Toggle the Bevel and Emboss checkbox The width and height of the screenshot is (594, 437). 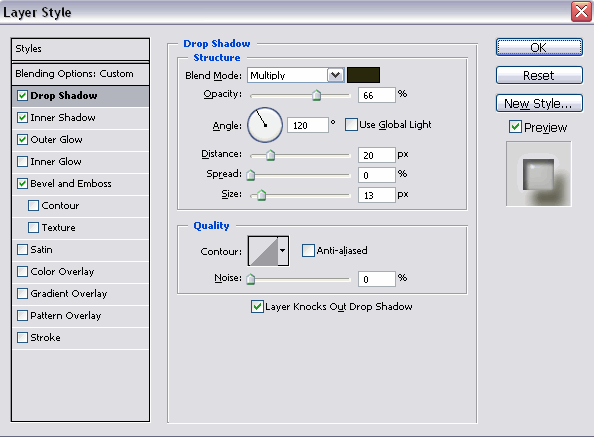point(22,183)
